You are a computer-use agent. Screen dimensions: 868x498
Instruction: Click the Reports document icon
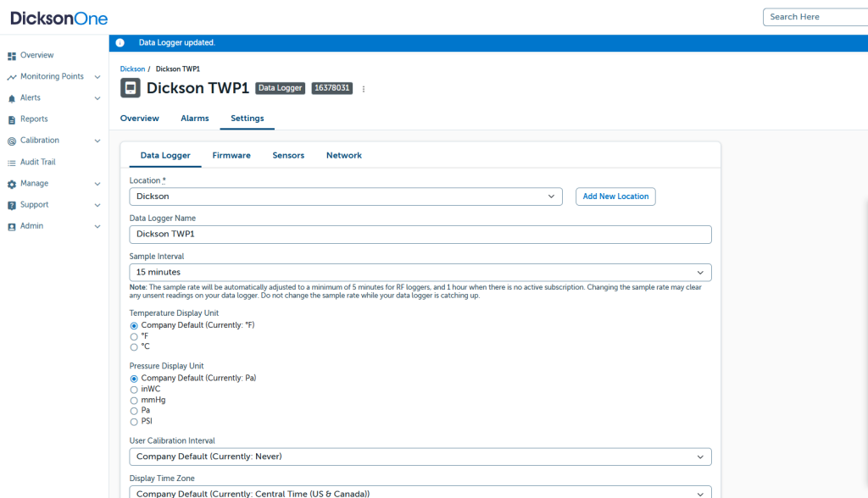12,119
